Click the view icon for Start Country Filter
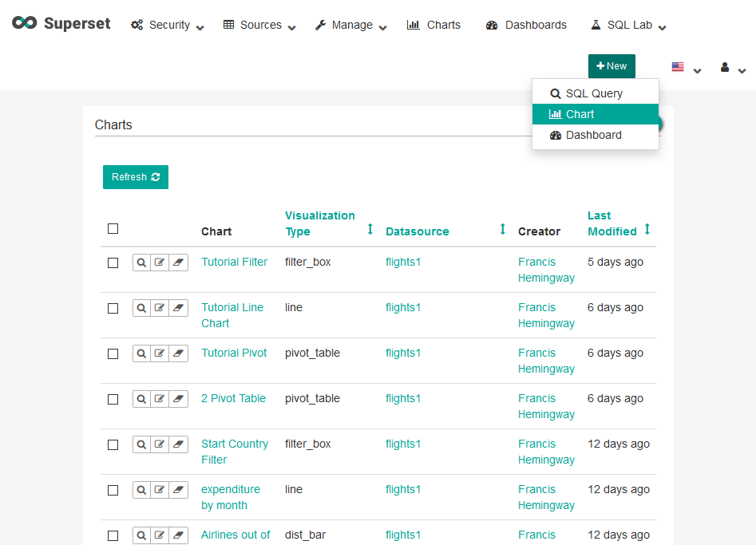 click(141, 444)
